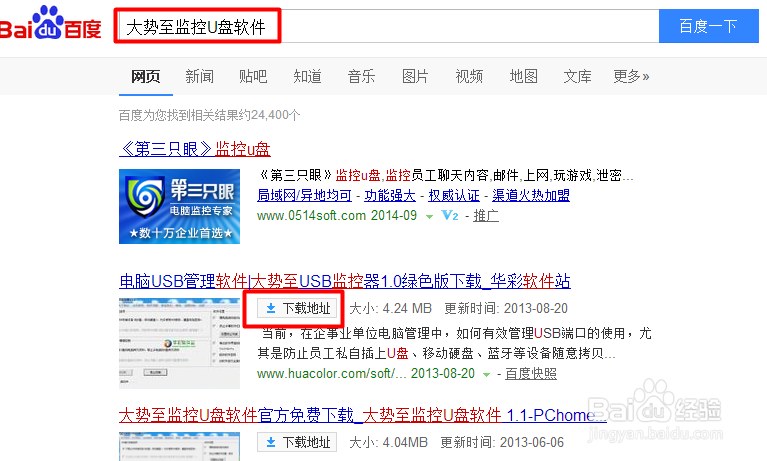Click the text 大小: 4.24 MB
This screenshot has width=767, height=461.
[390, 308]
